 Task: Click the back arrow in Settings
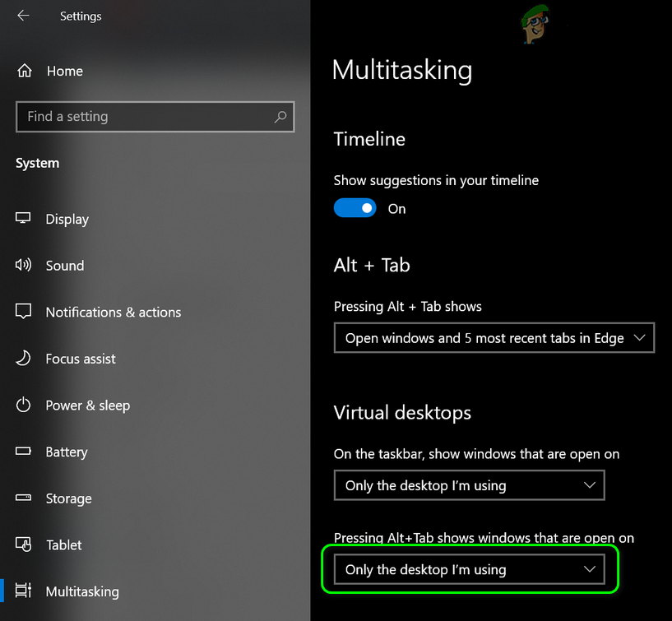pos(23,16)
